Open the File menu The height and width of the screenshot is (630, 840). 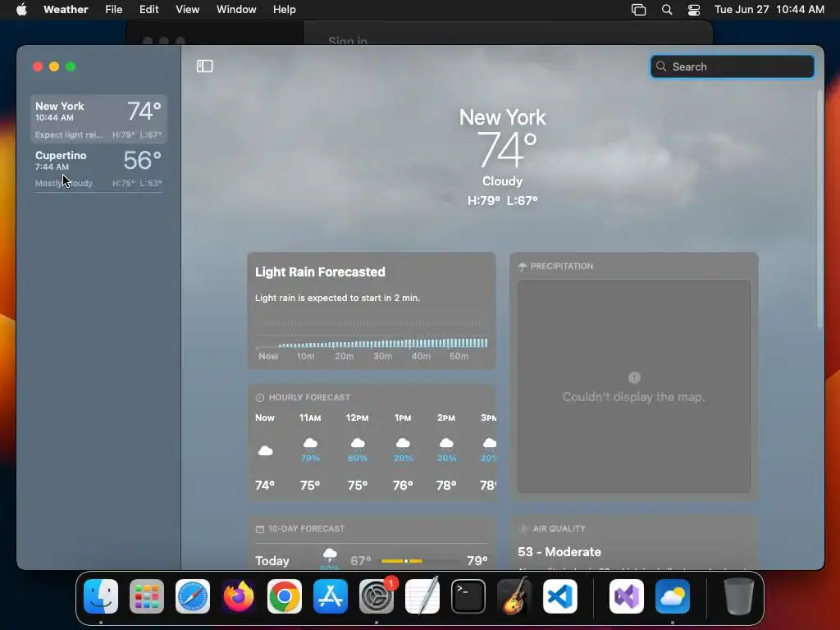tap(113, 9)
